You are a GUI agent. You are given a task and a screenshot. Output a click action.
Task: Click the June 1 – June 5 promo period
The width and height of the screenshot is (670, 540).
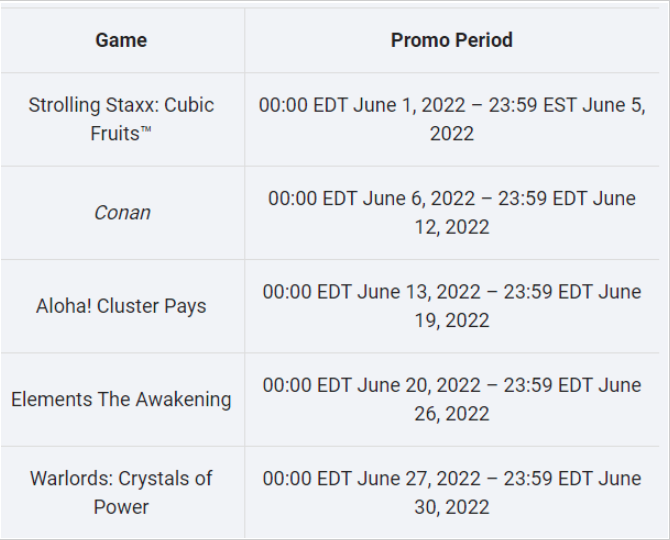click(452, 119)
